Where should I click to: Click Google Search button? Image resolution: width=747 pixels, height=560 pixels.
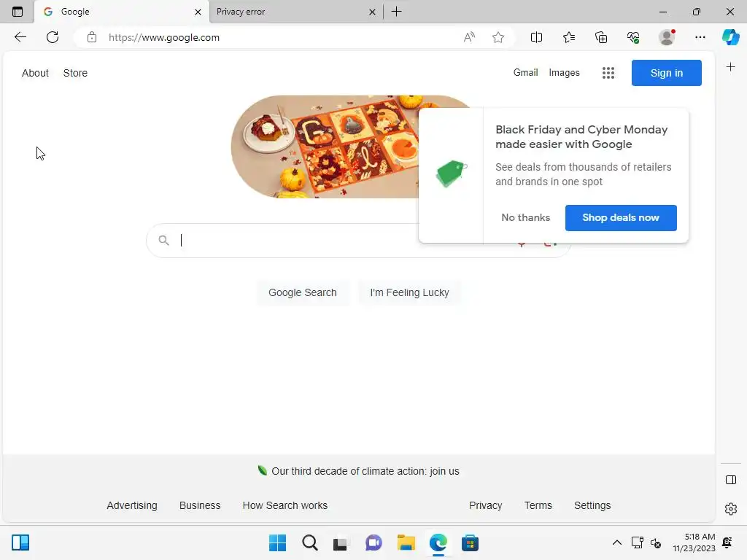click(303, 292)
